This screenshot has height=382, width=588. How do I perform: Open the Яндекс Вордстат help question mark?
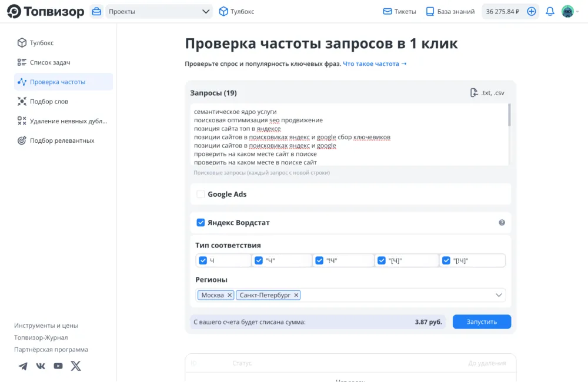[x=502, y=223]
